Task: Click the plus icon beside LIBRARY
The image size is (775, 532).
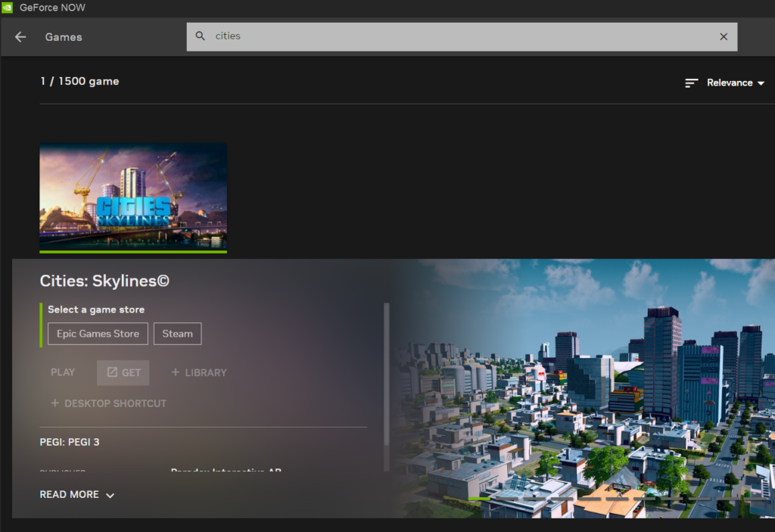Action: [176, 372]
